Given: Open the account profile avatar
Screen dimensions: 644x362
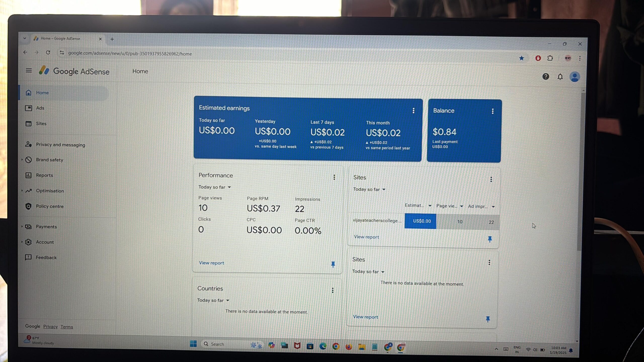Looking at the screenshot, I should [x=574, y=77].
